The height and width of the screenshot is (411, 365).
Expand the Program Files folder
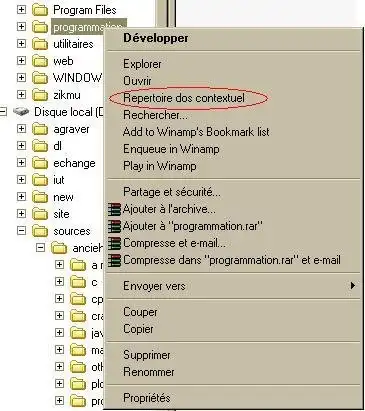[21, 9]
